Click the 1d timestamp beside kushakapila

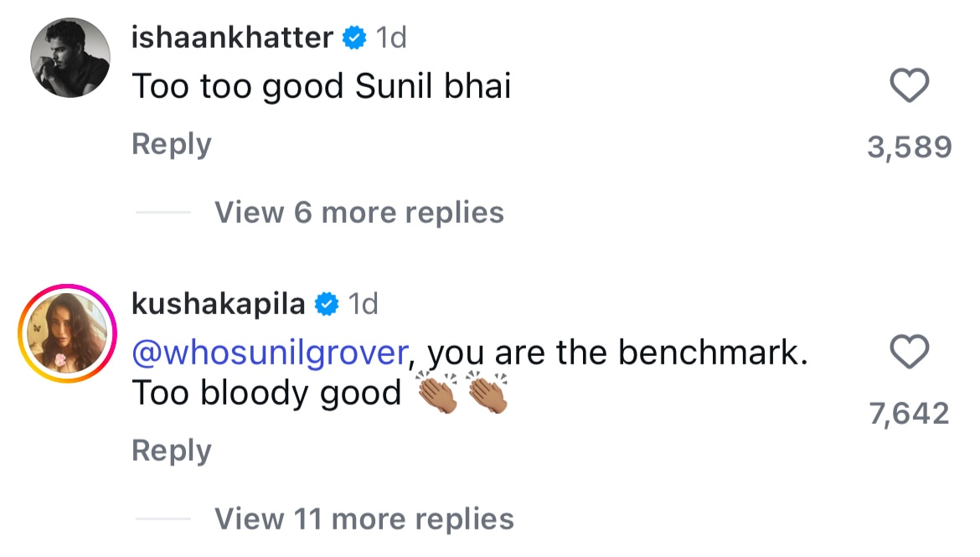tap(363, 304)
